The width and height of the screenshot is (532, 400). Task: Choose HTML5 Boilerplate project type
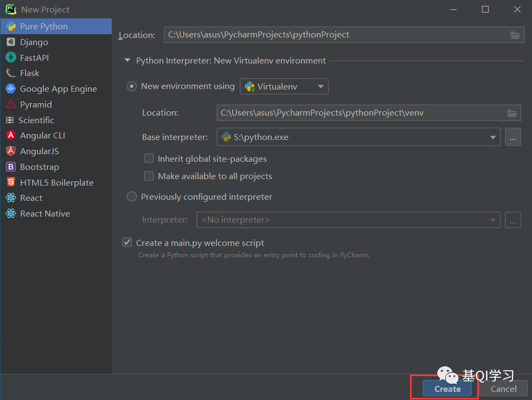point(56,182)
